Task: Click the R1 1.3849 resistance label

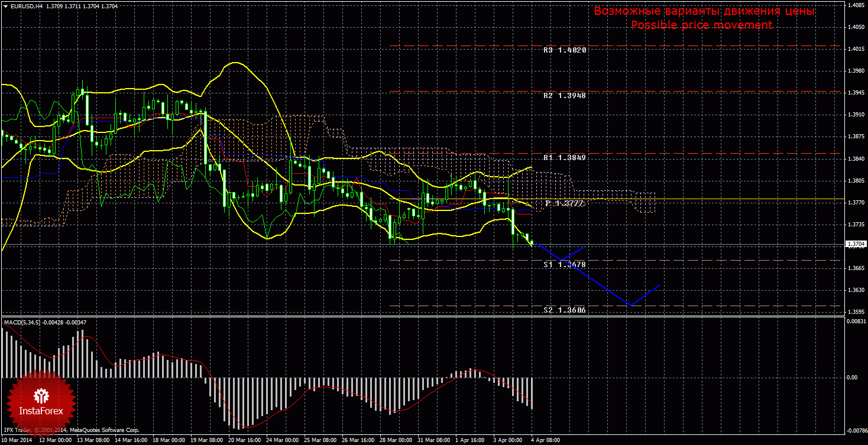Action: (x=565, y=158)
